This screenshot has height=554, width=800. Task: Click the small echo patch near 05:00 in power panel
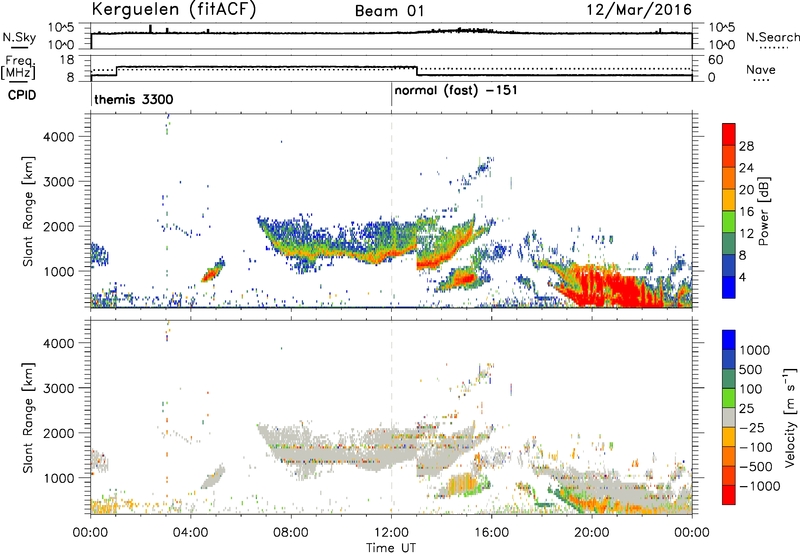[212, 270]
